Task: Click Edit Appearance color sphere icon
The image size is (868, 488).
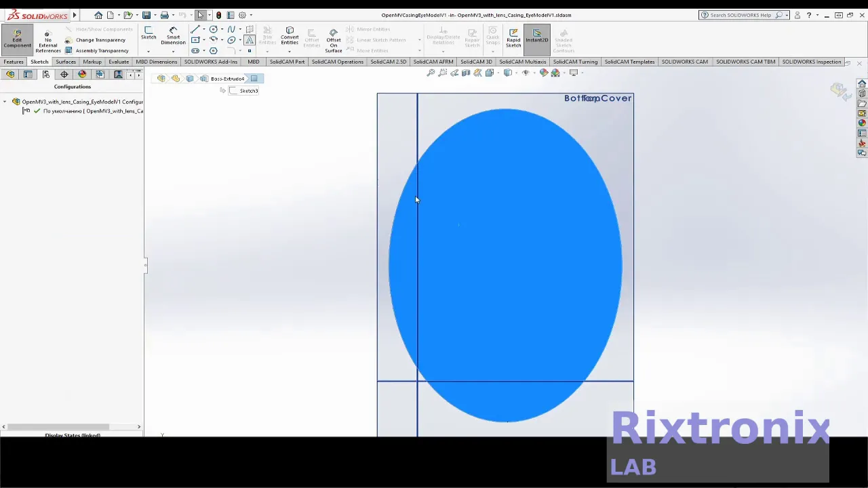Action: pos(544,73)
